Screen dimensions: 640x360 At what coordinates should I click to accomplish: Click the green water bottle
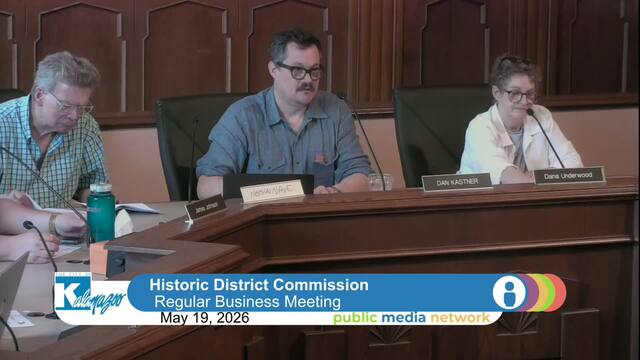coord(101,212)
